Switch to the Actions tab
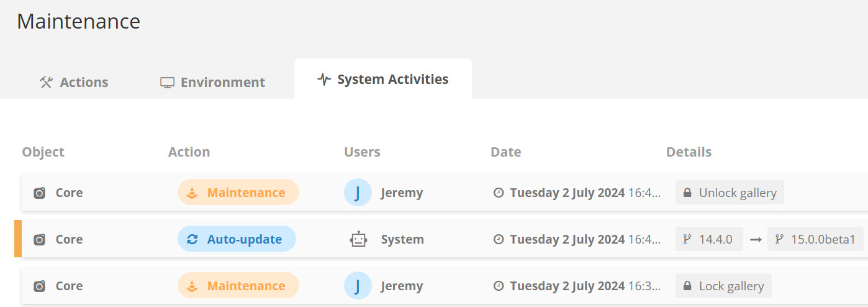This screenshot has height=307, width=868. (73, 82)
